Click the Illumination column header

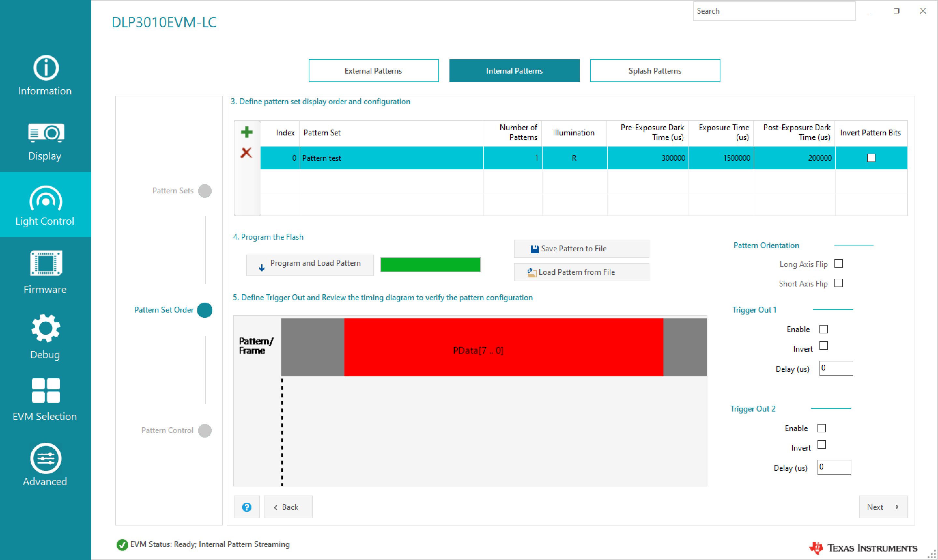click(574, 133)
